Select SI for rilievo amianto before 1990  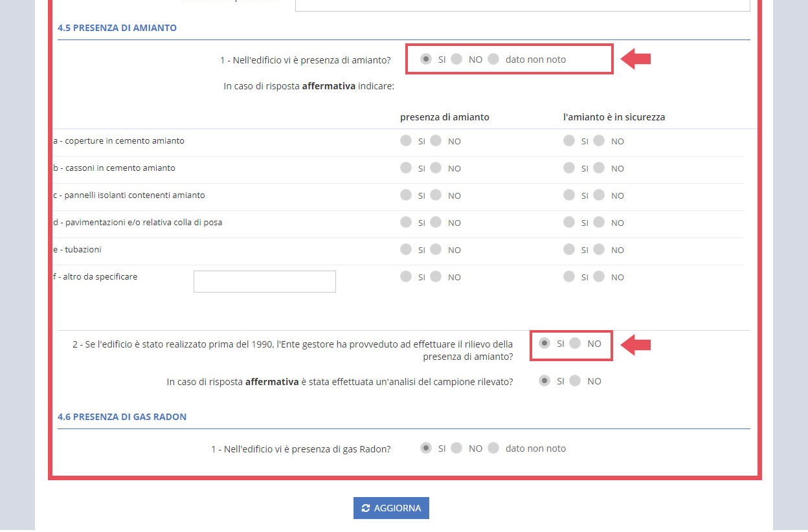tap(544, 344)
